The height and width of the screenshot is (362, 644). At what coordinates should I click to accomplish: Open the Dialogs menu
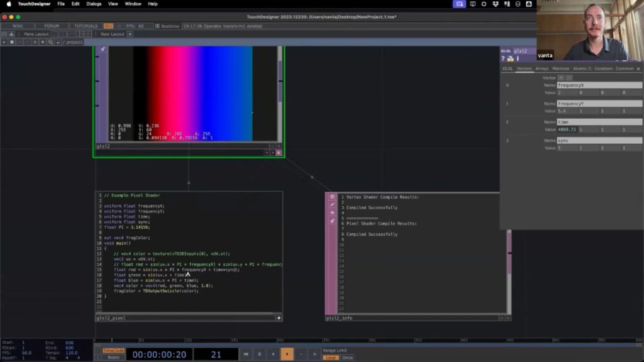(x=94, y=4)
